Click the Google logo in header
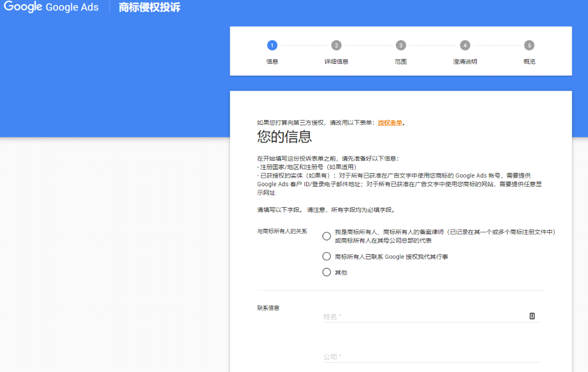Image resolution: width=588 pixels, height=372 pixels. (x=23, y=7)
